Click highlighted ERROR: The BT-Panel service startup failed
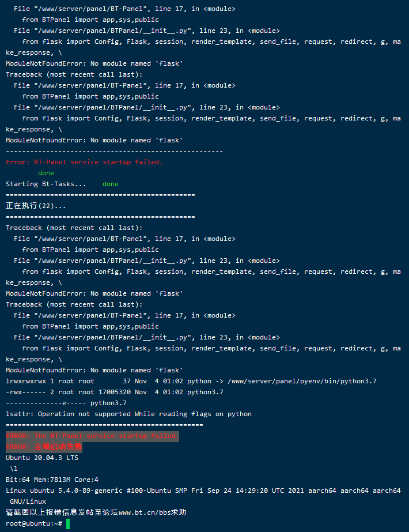The image size is (409, 532). (x=92, y=436)
